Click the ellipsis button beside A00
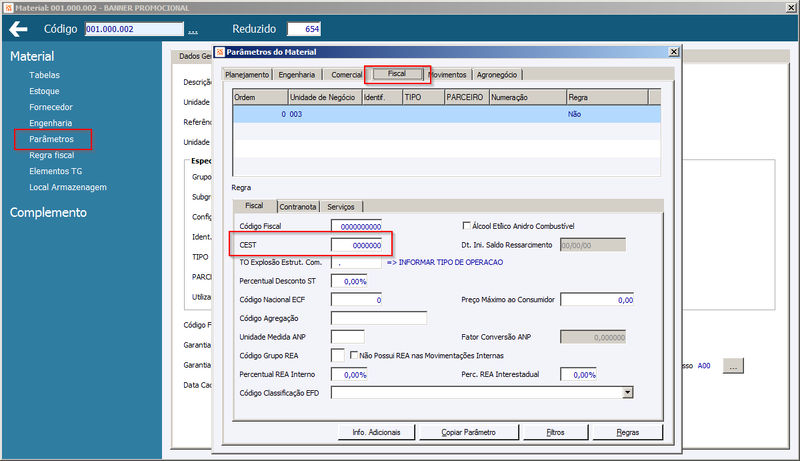Viewport: 800px width, 461px height. coord(733,366)
